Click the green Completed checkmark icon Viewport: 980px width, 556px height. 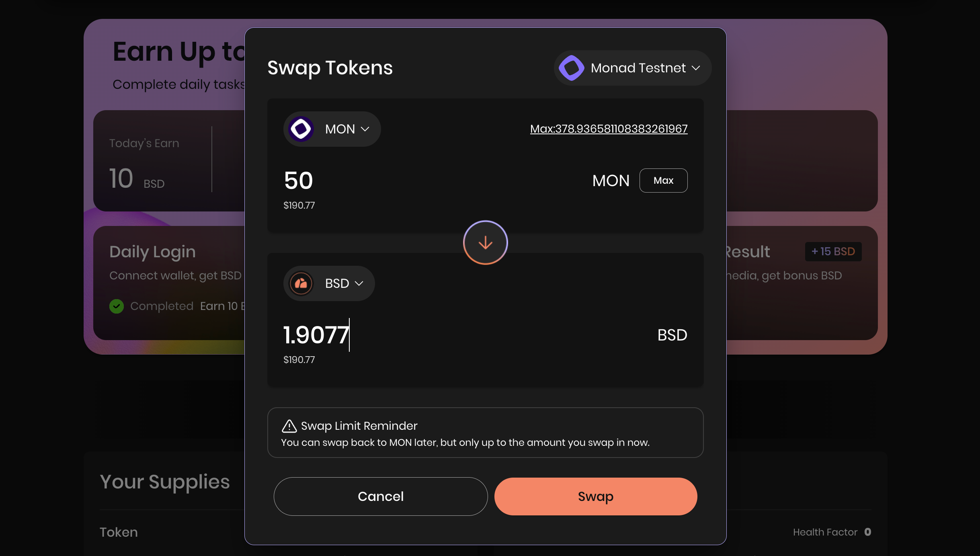[x=117, y=306]
